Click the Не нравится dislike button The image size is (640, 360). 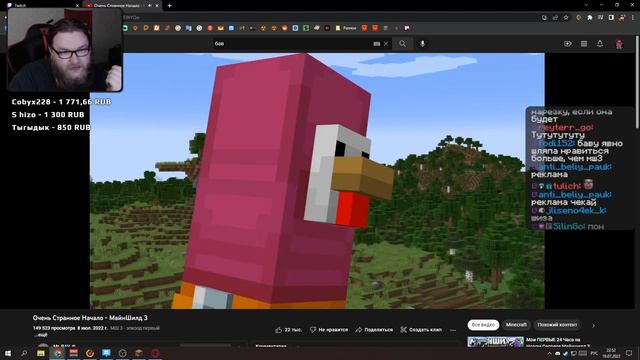329,330
